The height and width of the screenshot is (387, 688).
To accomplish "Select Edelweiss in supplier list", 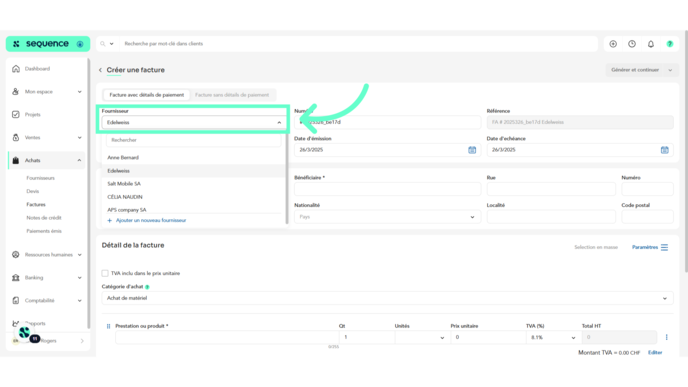I will (x=193, y=171).
